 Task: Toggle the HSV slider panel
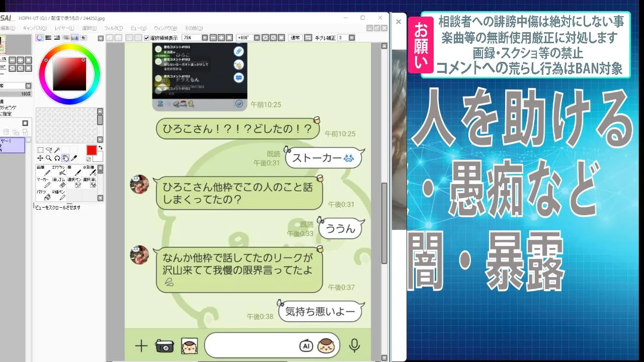[x=57, y=38]
